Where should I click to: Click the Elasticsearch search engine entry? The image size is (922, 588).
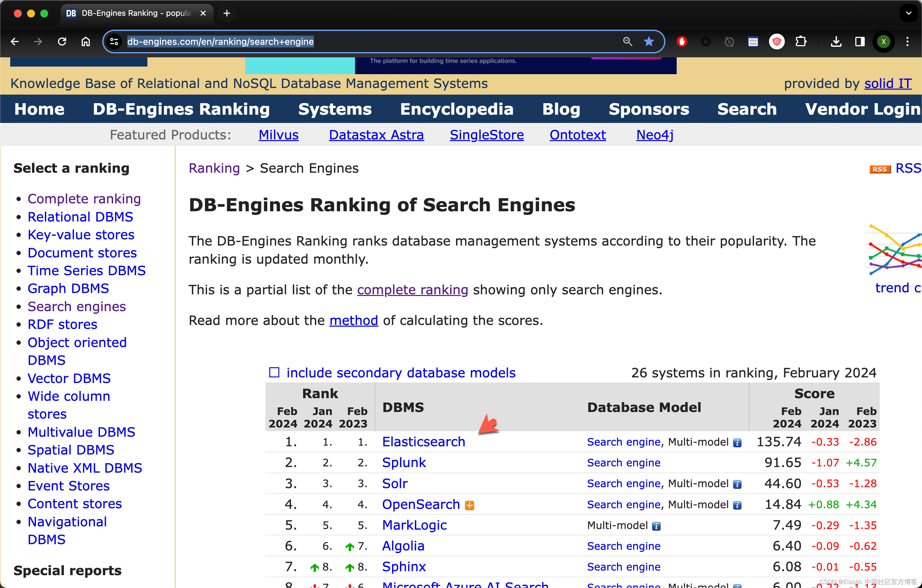coord(423,442)
